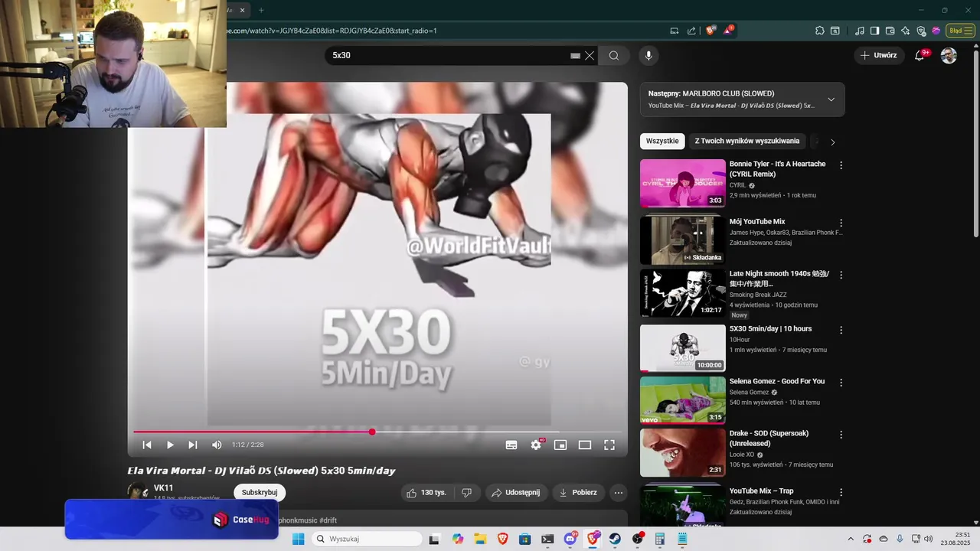Open the Windows Start button
Viewport: 980px width, 551px height.
(x=298, y=539)
